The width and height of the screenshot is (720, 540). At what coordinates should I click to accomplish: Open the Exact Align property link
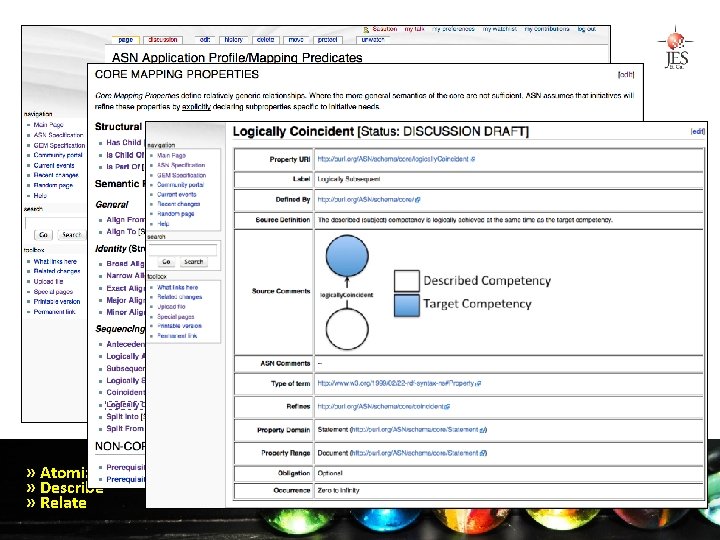pyautogui.click(x=125, y=288)
